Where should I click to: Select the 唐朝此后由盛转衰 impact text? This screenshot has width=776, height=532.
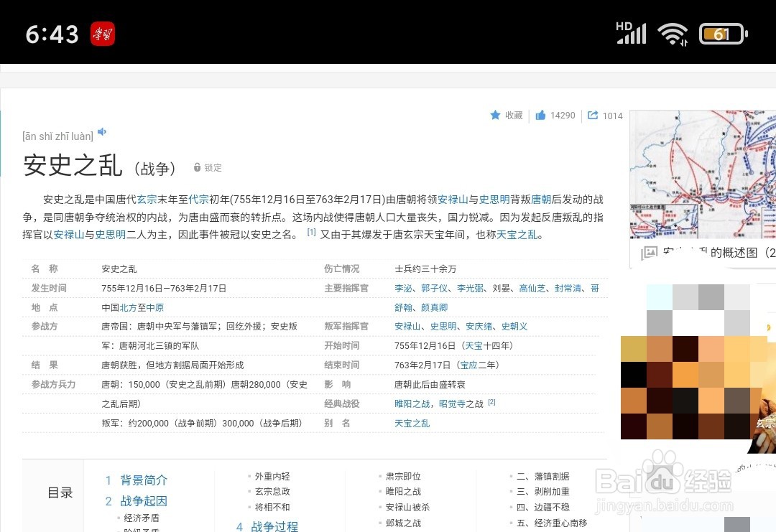tap(430, 385)
